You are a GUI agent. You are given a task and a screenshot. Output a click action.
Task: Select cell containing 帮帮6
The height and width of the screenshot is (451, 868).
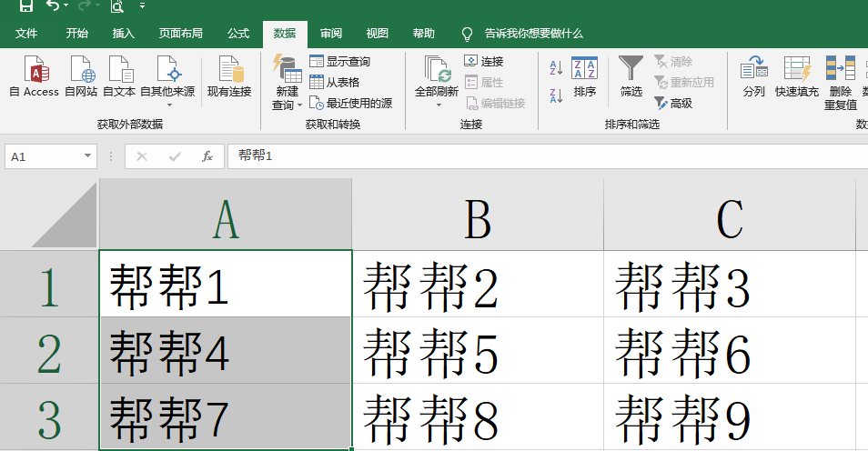pos(730,350)
